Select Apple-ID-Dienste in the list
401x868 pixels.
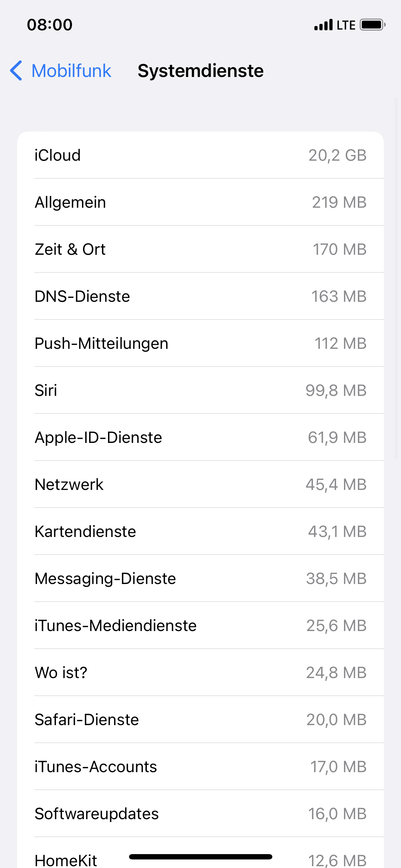(200, 438)
